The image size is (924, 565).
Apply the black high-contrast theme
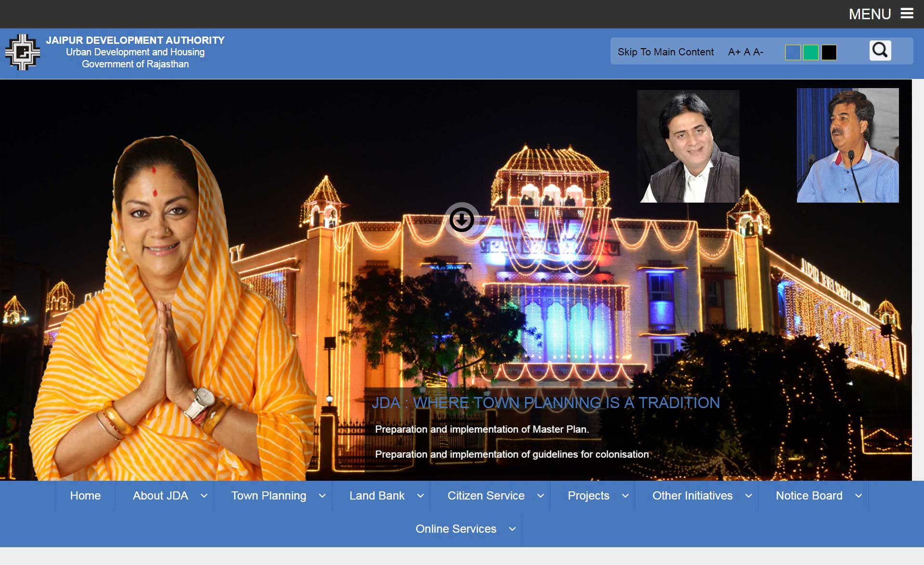pos(829,52)
